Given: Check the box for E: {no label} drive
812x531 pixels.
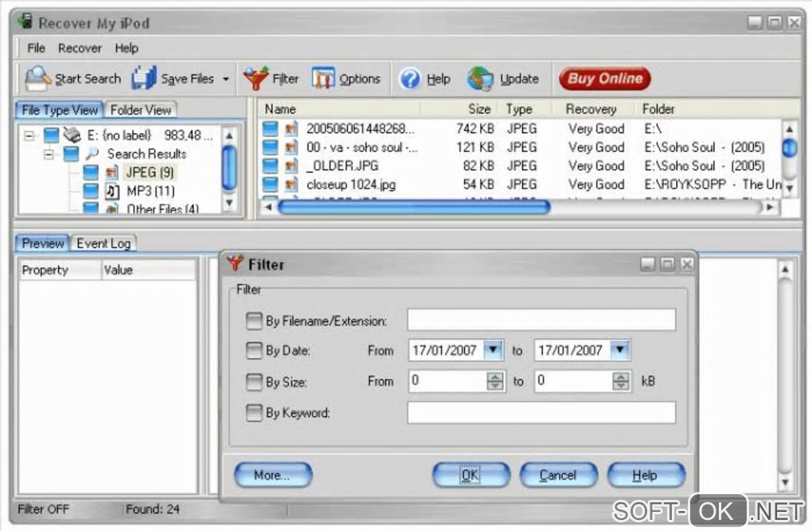Looking at the screenshot, I should point(51,135).
